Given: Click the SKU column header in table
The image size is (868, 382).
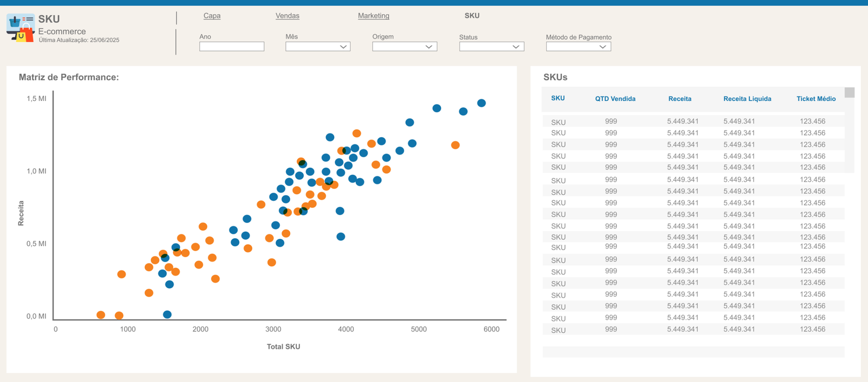Looking at the screenshot, I should tap(558, 98).
